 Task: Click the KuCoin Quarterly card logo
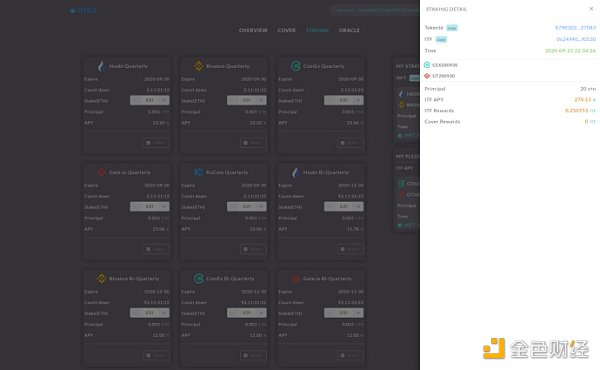tap(199, 172)
